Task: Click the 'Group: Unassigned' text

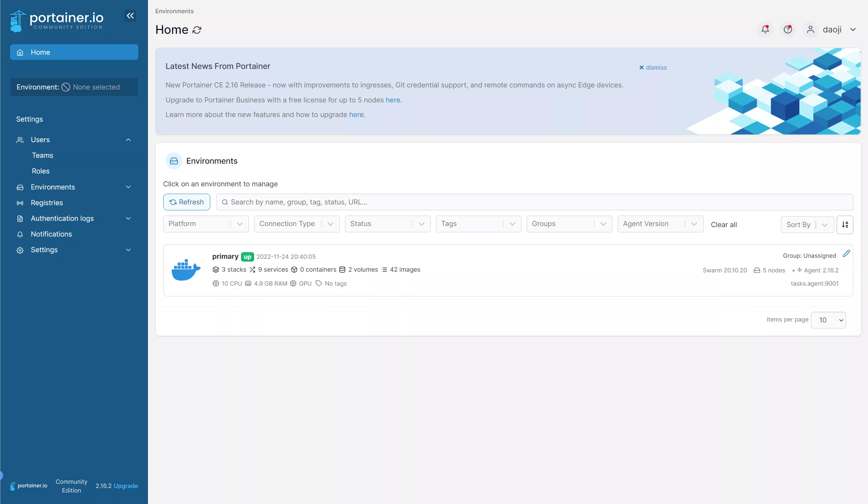Action: click(x=809, y=256)
